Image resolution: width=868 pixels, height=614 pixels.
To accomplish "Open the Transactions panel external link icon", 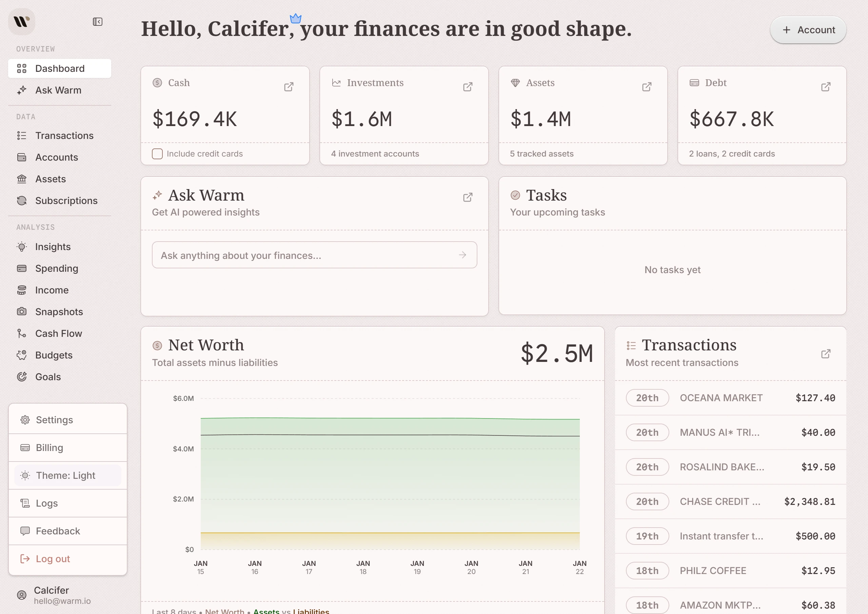I will pyautogui.click(x=826, y=354).
